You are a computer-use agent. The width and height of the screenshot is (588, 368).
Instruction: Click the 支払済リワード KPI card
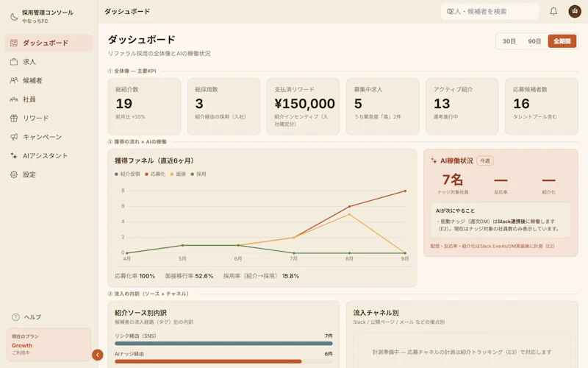303,106
